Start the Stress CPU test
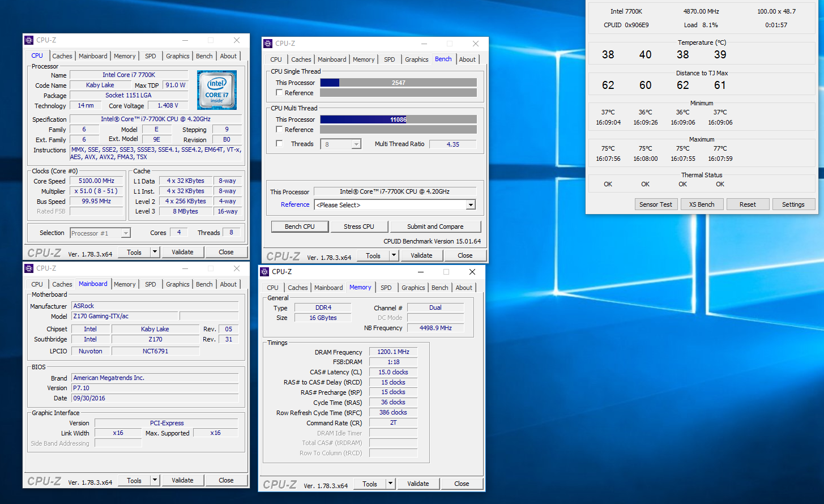Screen dimensions: 824x504 tap(359, 227)
